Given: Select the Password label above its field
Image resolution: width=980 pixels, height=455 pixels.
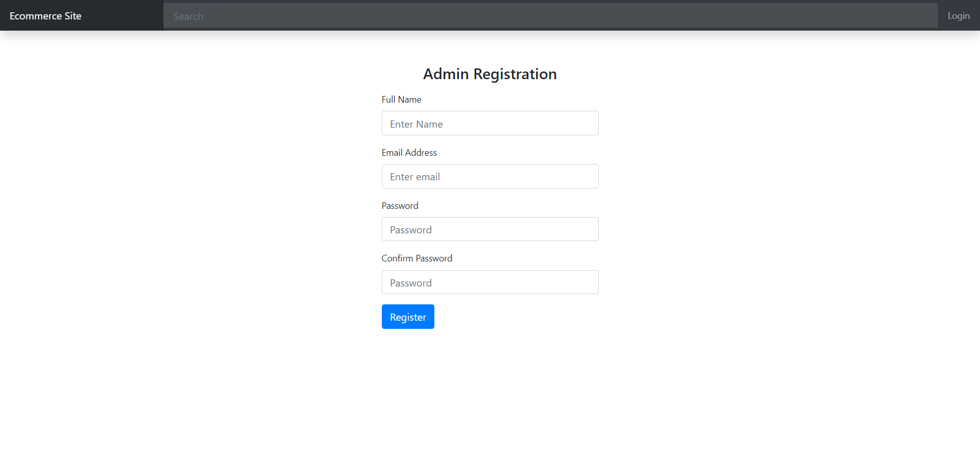Looking at the screenshot, I should pos(400,205).
